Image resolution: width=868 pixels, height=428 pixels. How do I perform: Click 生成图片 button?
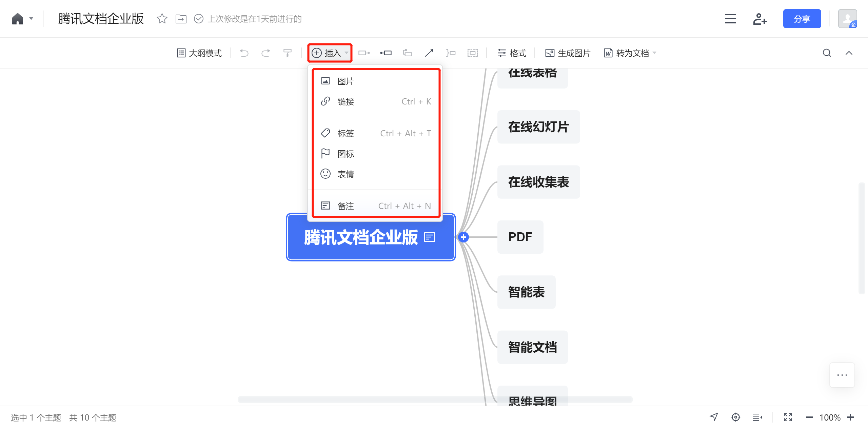568,53
